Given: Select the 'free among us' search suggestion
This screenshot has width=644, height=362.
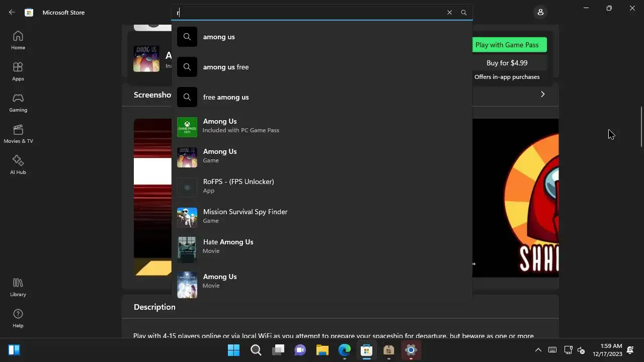Looking at the screenshot, I should coord(322,97).
